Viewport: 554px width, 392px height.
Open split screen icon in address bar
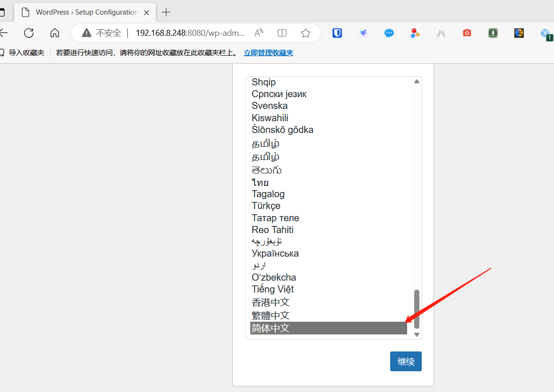[x=282, y=33]
